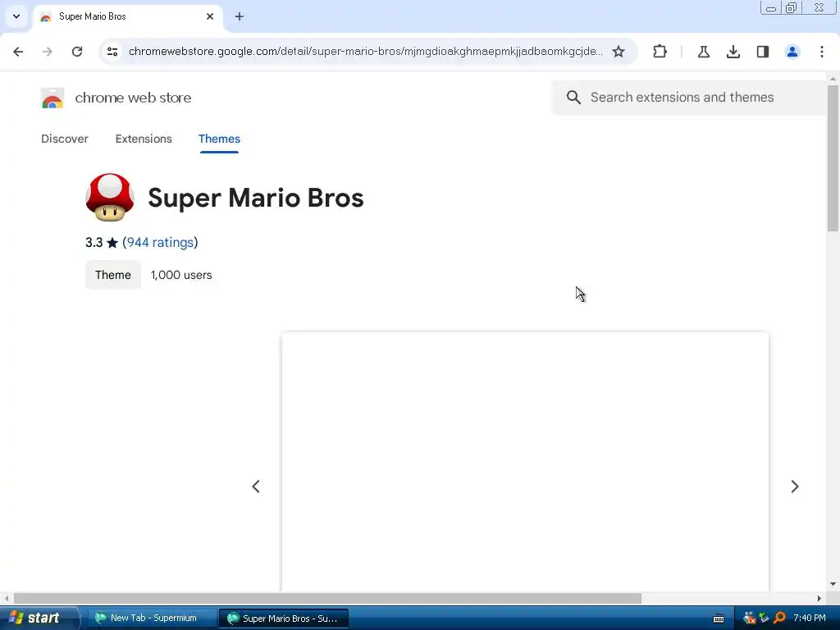
Task: Show next screenshot with right chevron
Action: click(x=795, y=486)
